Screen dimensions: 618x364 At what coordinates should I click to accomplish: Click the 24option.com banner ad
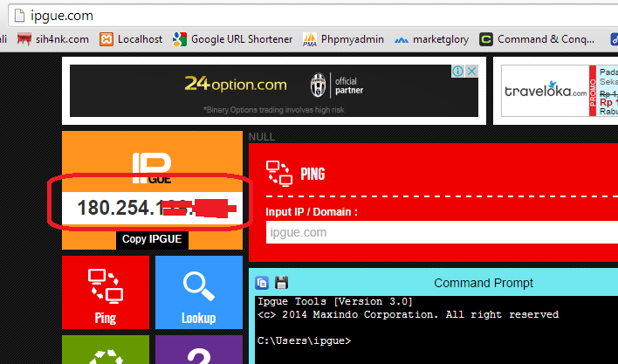[274, 91]
